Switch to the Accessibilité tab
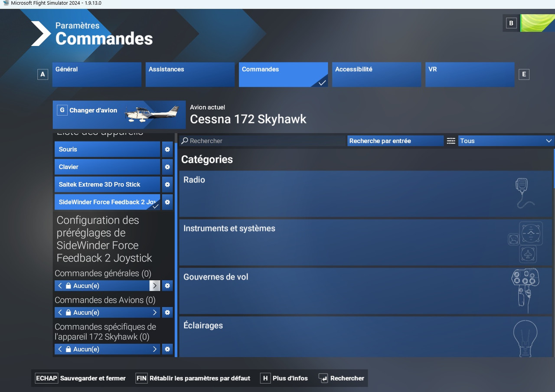Image resolution: width=555 pixels, height=392 pixels. click(376, 75)
